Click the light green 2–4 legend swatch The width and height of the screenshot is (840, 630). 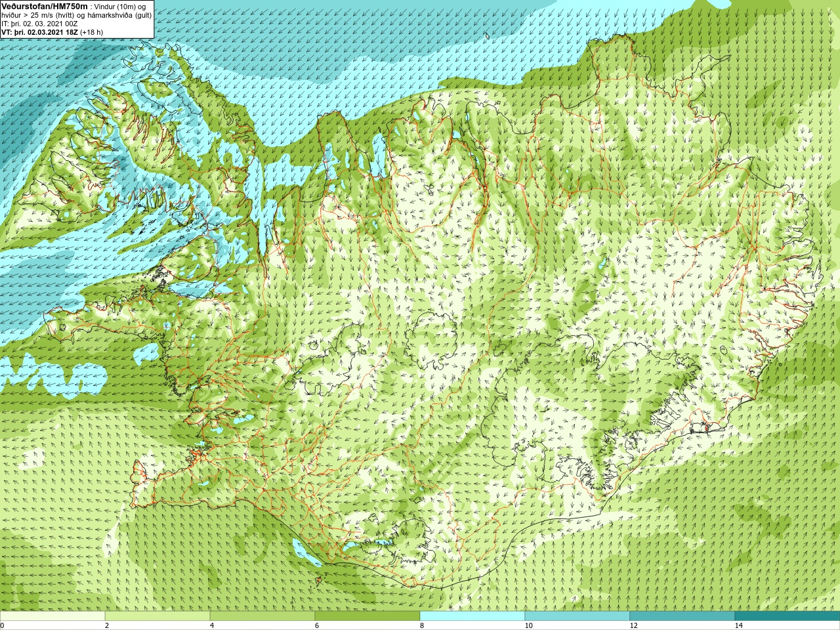(157, 616)
